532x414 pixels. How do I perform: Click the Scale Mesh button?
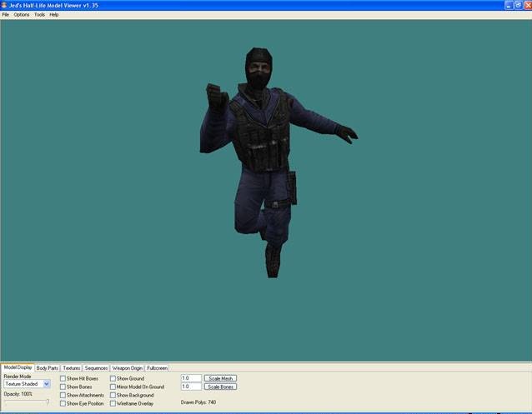(220, 378)
